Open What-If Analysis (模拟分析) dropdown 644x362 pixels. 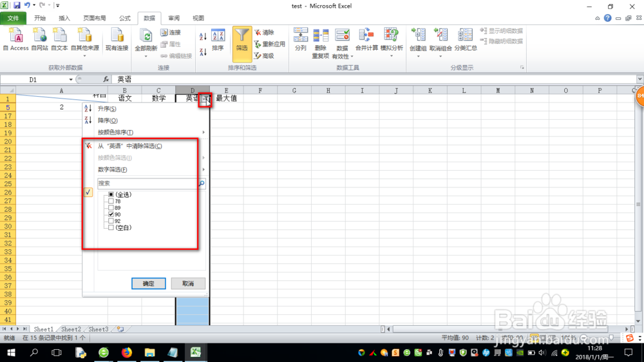click(392, 55)
